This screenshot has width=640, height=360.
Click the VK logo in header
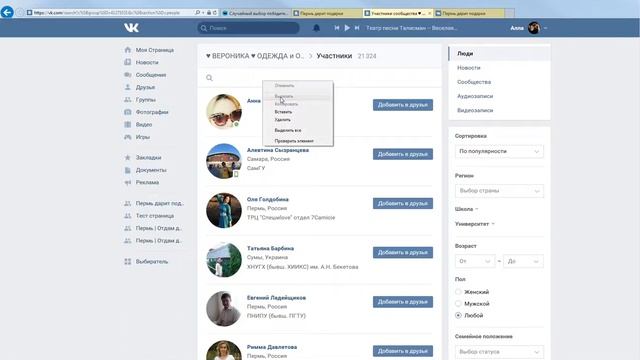click(x=131, y=28)
